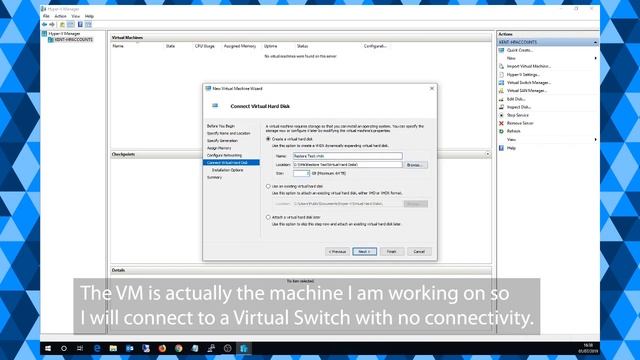Screen dimensions: 640x360
Task: Click the Cancel button in wizard
Action: (x=419, y=251)
